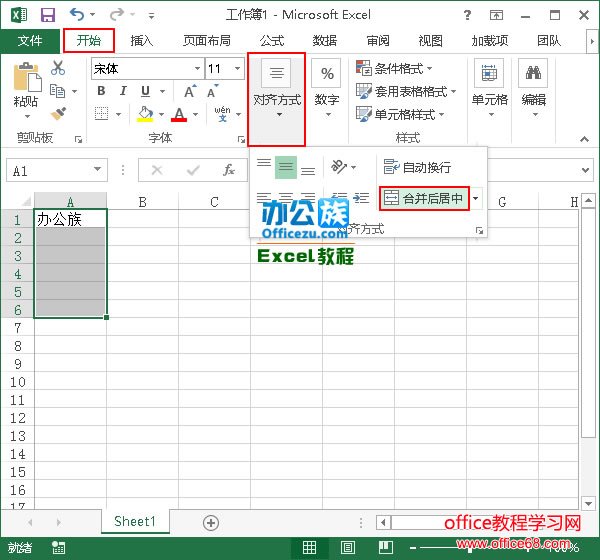This screenshot has width=600, height=560.
Task: Add a new sheet with plus icon
Action: click(211, 523)
